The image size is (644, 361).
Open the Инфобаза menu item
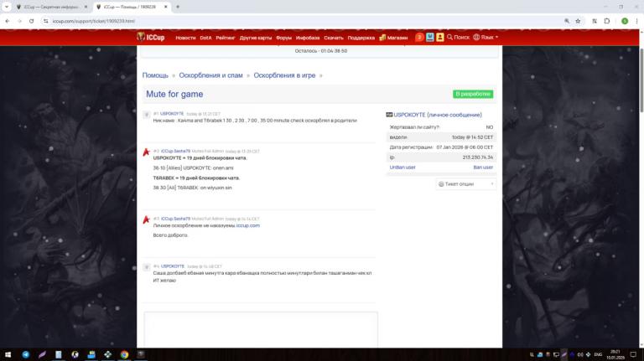(308, 38)
